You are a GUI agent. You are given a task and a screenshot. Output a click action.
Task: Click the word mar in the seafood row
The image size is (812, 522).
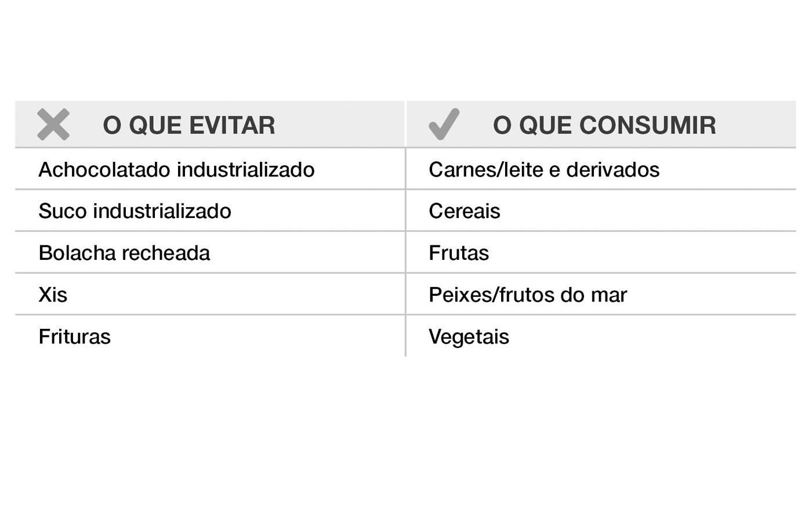[609, 295]
